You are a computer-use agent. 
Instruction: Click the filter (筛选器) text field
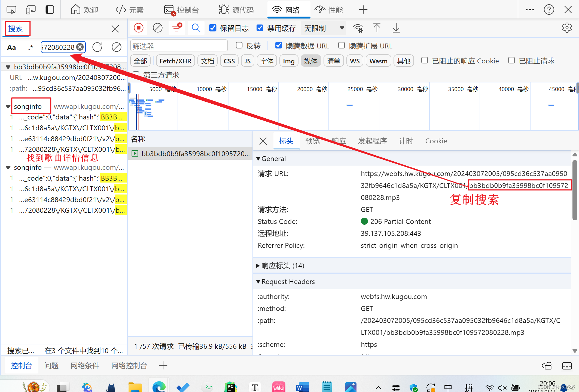coord(179,46)
